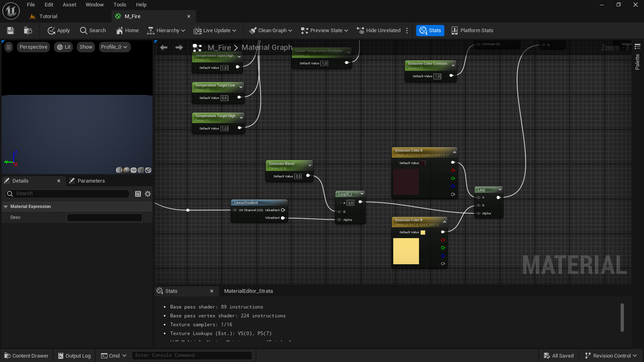The width and height of the screenshot is (644, 362).
Task: Open Details panel settings gear
Action: 148,194
